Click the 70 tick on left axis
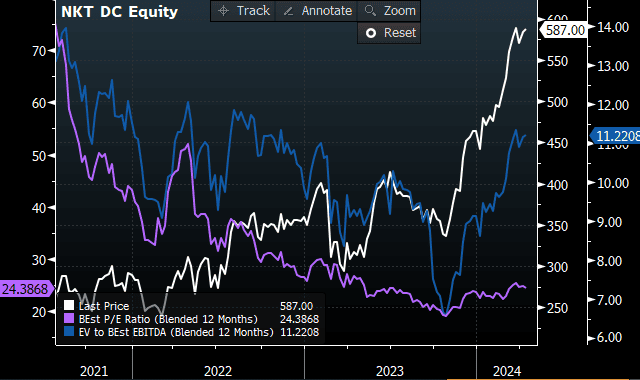The height and width of the screenshot is (380, 640). 39,51
